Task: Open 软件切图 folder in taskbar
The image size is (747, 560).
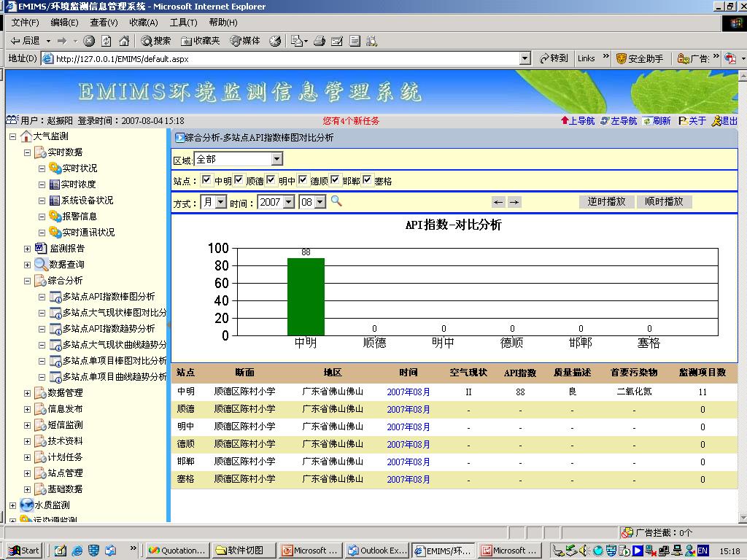Action: coord(243,551)
